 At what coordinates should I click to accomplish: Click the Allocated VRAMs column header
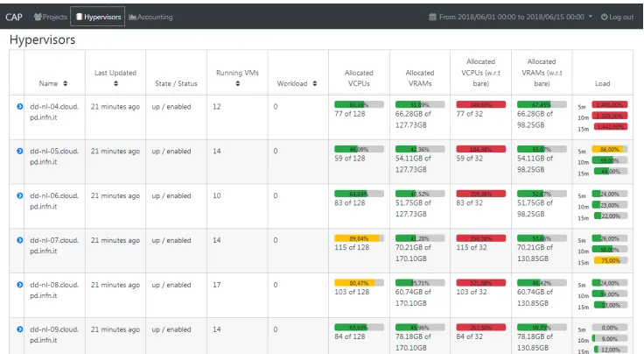click(x=420, y=78)
